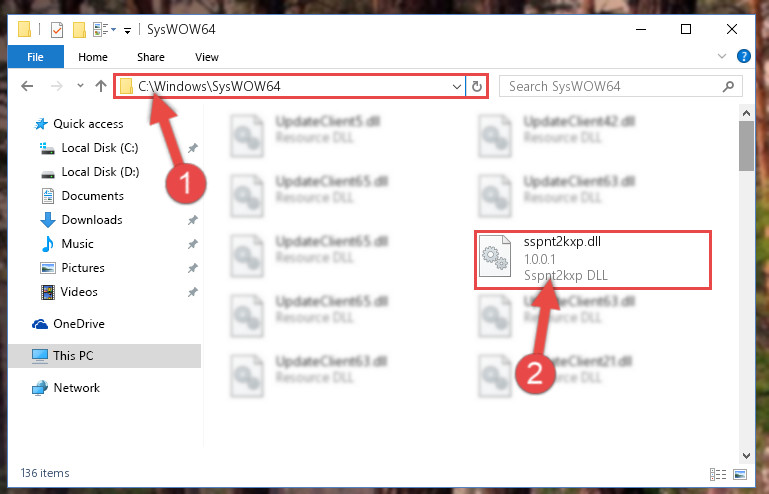Go up one folder level arrow
769x494 pixels.
point(101,86)
